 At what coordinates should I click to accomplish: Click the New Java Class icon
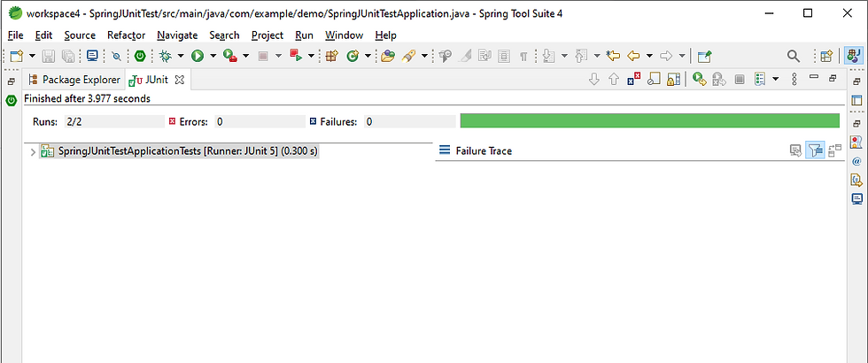coord(353,56)
